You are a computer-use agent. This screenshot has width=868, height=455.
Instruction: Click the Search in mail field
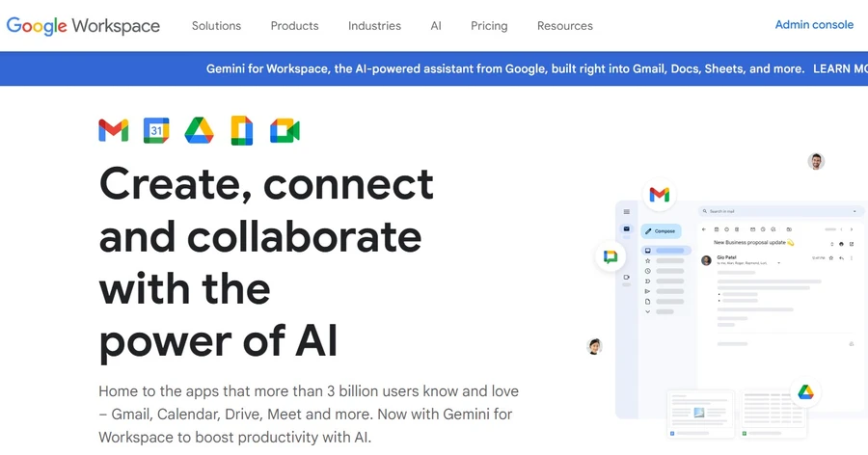pyautogui.click(x=781, y=211)
